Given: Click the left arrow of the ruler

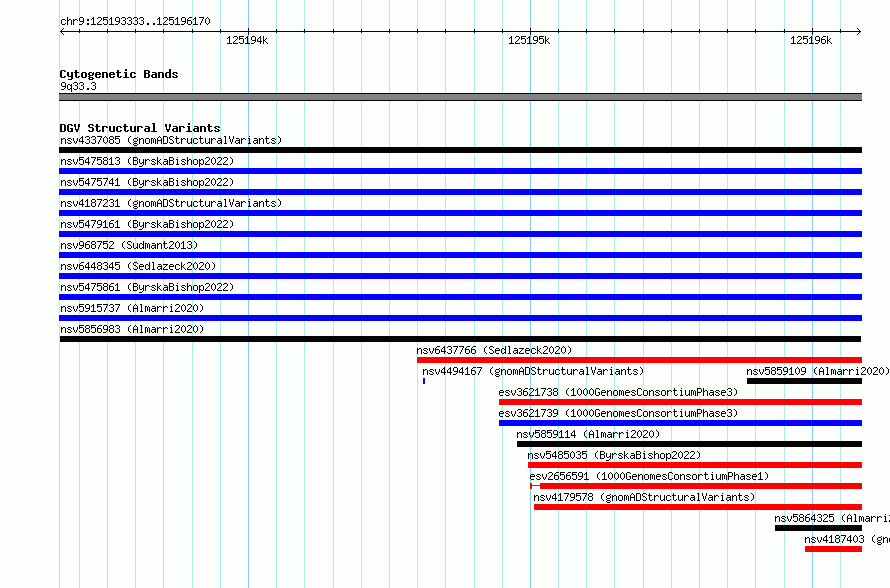Looking at the screenshot, I should coord(62,32).
